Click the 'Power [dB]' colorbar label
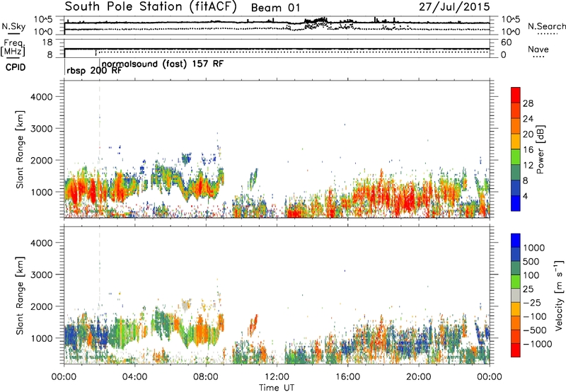Image resolution: width=566 pixels, height=392 pixels. click(x=540, y=149)
